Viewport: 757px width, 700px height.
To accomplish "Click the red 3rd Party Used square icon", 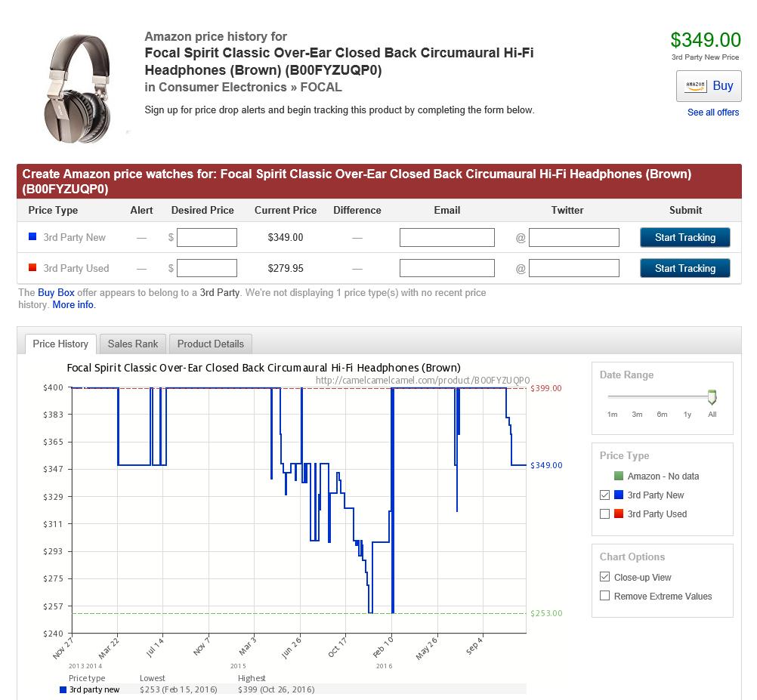I will (x=32, y=268).
